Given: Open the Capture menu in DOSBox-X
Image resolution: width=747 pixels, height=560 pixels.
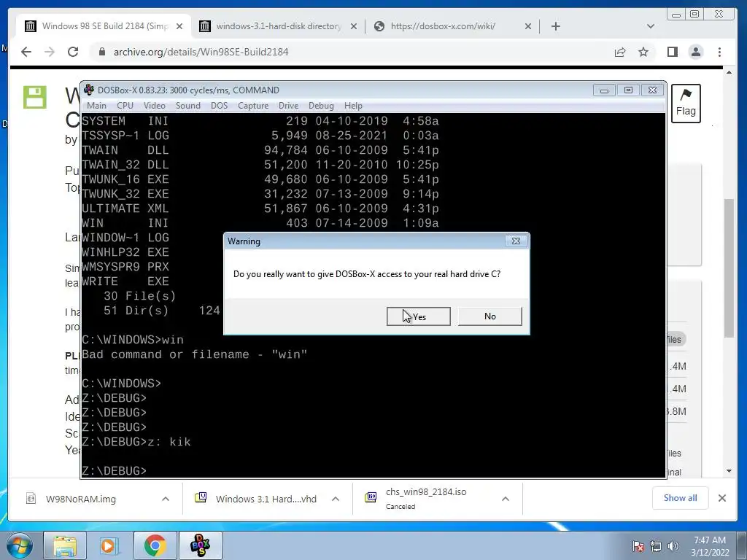Looking at the screenshot, I should (x=253, y=106).
